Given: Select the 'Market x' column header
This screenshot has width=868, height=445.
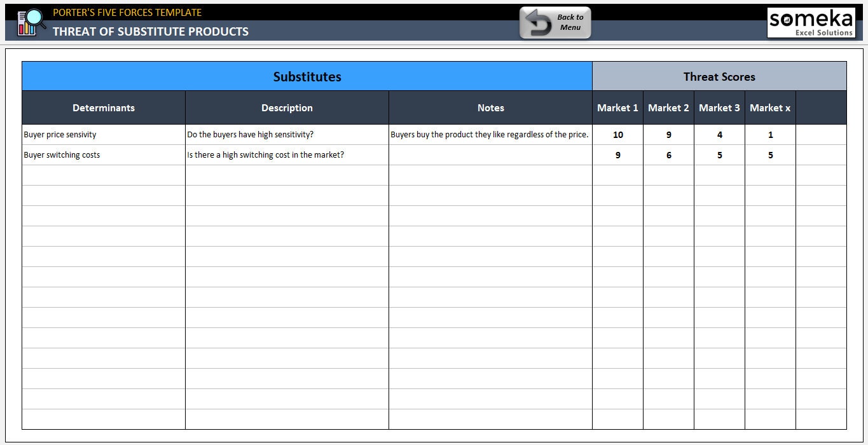Looking at the screenshot, I should (x=770, y=107).
